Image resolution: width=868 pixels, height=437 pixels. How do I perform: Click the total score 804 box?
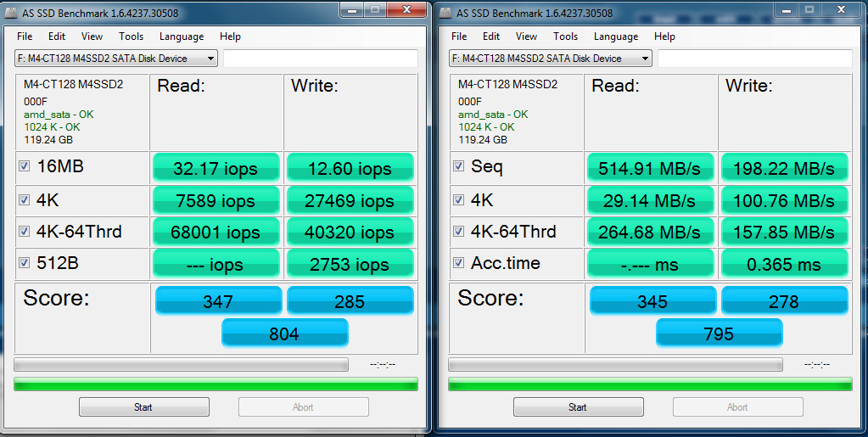point(284,333)
